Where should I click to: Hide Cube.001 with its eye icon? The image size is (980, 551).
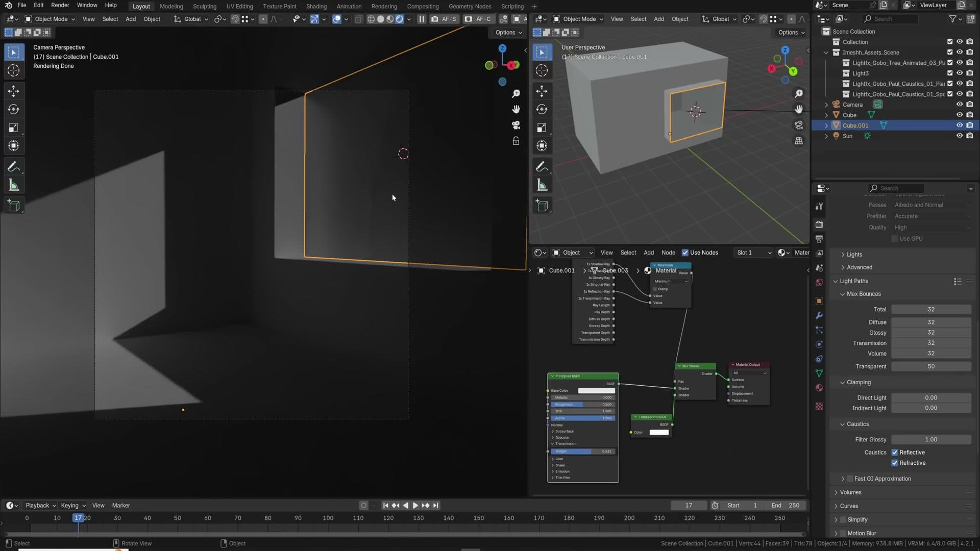(960, 126)
